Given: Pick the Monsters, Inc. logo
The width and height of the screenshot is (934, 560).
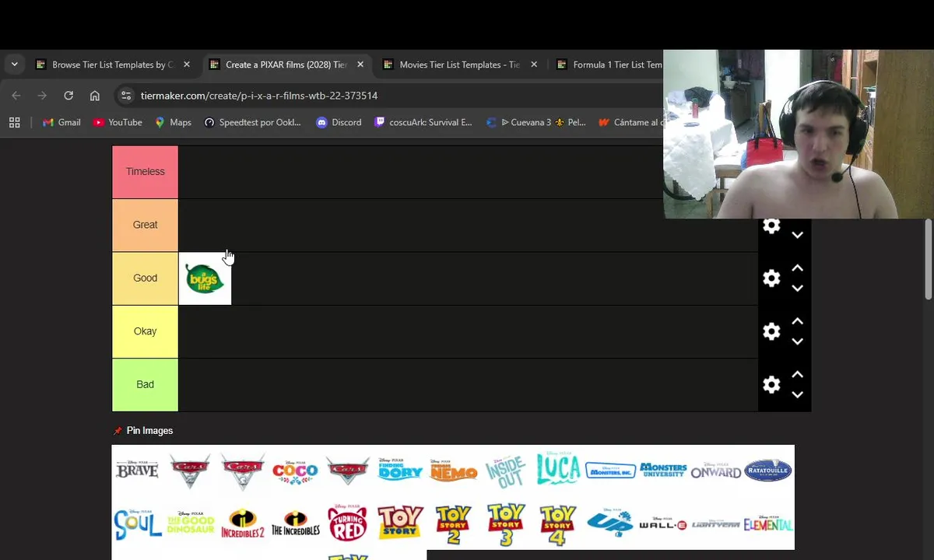Looking at the screenshot, I should coord(611,470).
